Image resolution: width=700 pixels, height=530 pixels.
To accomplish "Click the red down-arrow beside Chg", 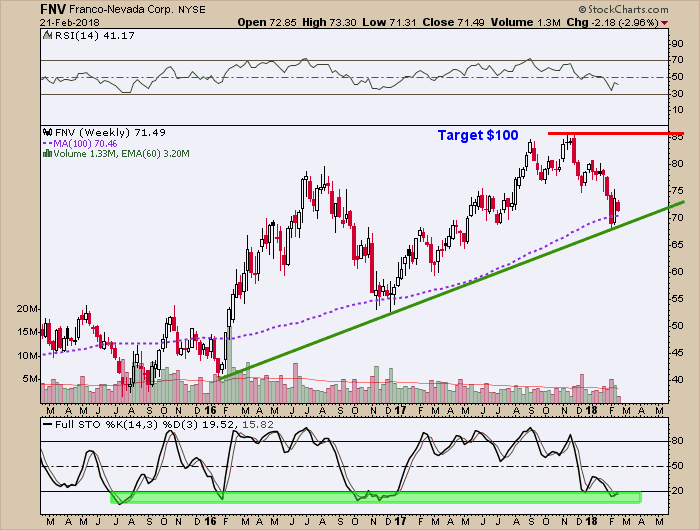I will [665, 23].
